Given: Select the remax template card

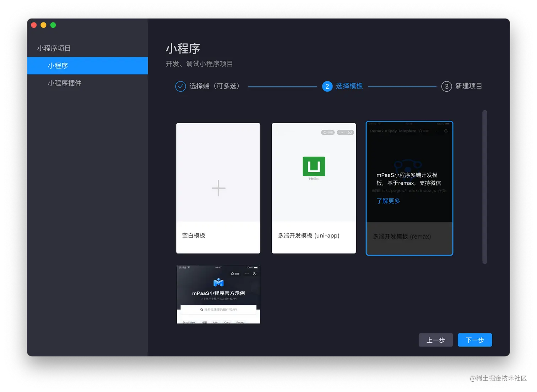Looking at the screenshot, I should pyautogui.click(x=409, y=188).
